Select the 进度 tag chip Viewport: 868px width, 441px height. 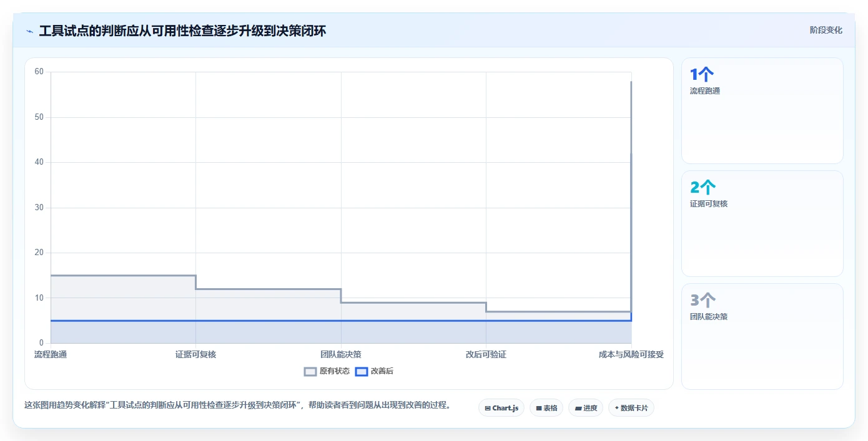pos(586,408)
